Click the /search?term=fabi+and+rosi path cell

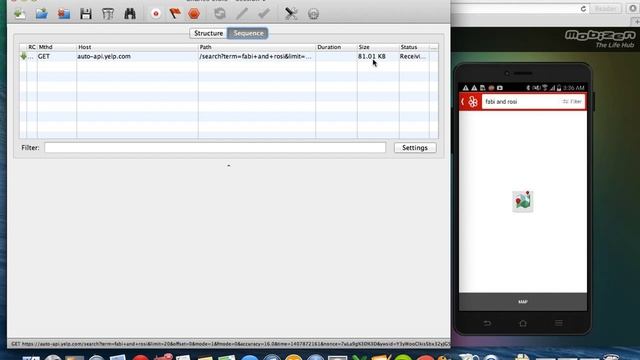point(256,56)
